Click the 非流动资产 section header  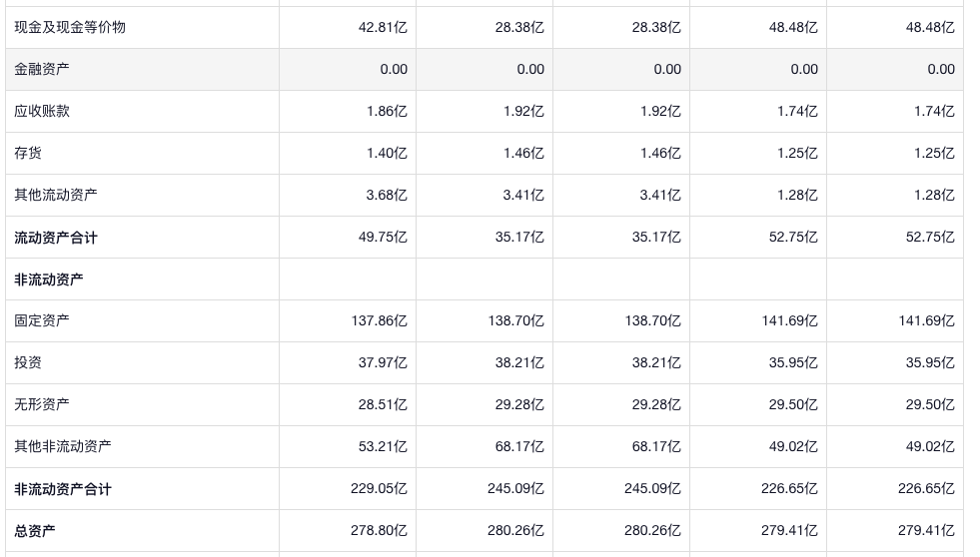pos(49,279)
